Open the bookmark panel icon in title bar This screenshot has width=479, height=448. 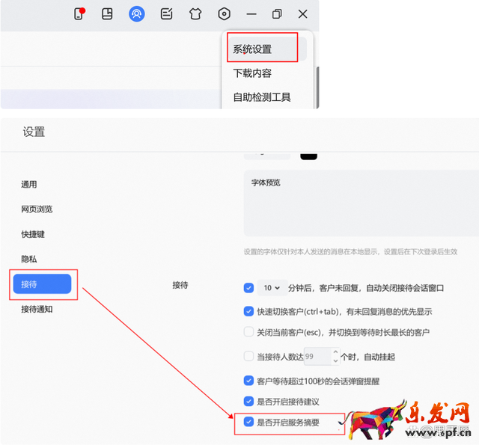(107, 13)
